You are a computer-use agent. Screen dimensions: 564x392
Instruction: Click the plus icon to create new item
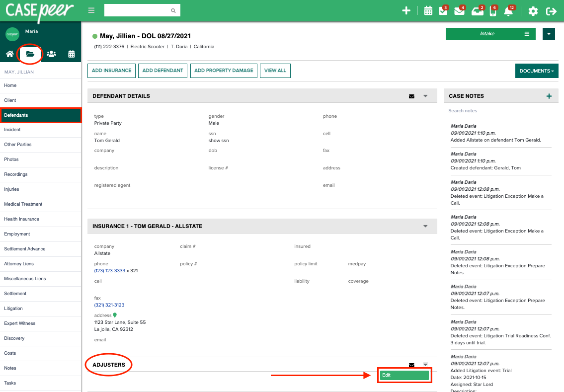tap(406, 10)
